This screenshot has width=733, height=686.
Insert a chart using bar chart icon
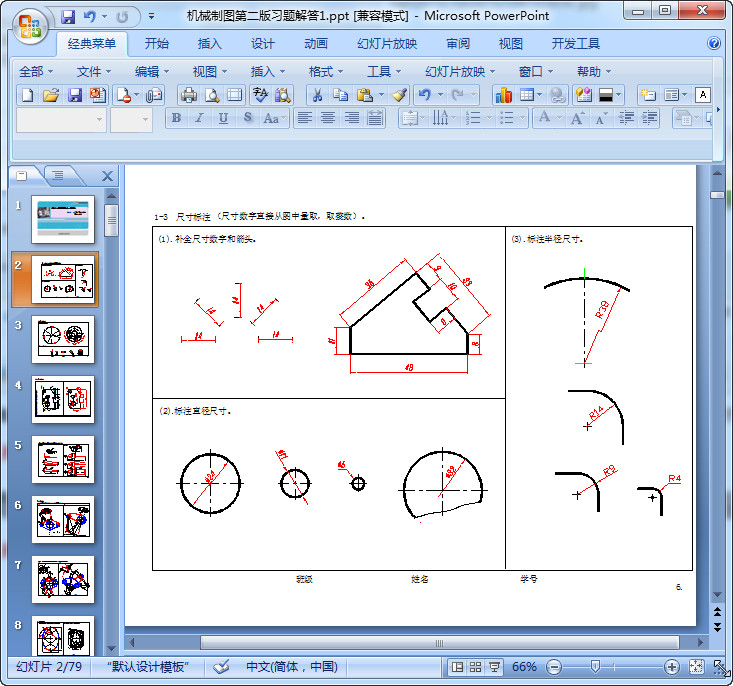coord(504,95)
